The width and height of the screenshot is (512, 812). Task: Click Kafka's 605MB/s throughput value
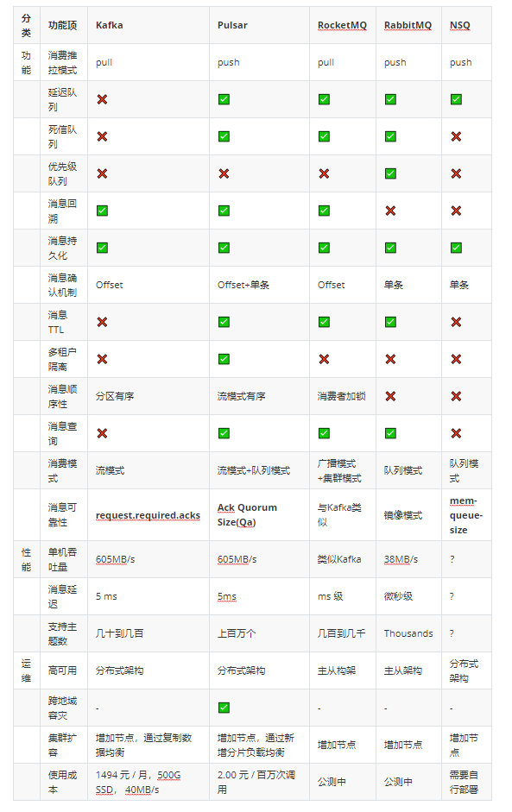click(x=115, y=559)
